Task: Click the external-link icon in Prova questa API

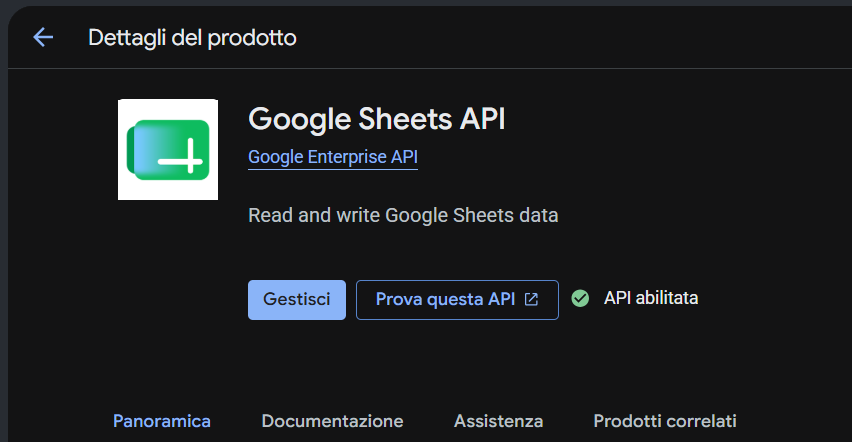Action: [x=531, y=299]
